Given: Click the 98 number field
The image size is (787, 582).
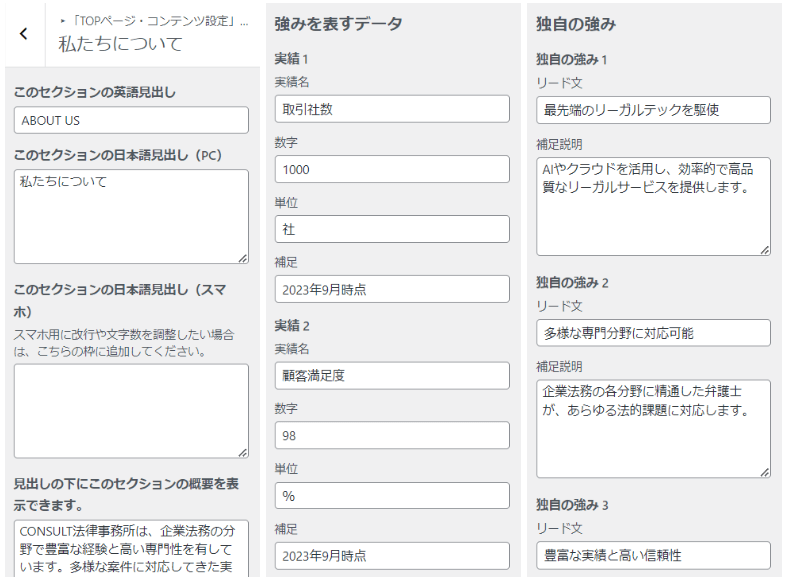Looking at the screenshot, I should pyautogui.click(x=392, y=435).
